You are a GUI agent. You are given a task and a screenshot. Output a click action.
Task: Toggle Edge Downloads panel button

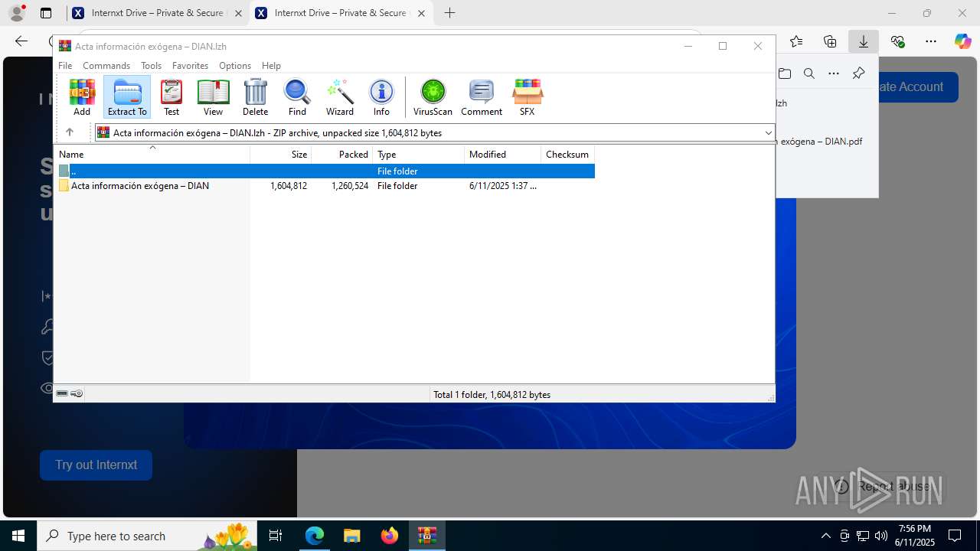coord(864,41)
